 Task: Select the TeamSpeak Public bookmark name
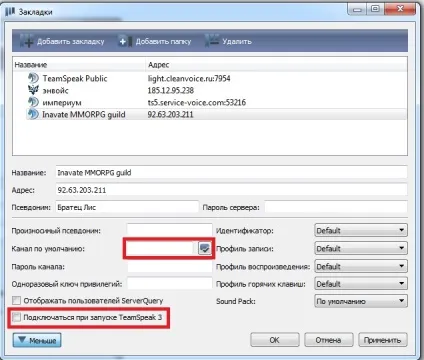coord(75,78)
